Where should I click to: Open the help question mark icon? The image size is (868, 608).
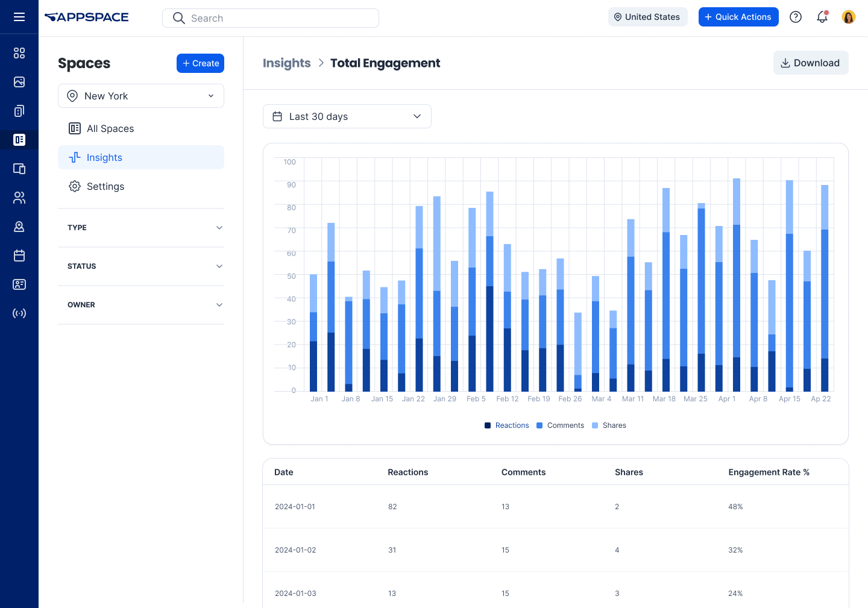(x=795, y=17)
